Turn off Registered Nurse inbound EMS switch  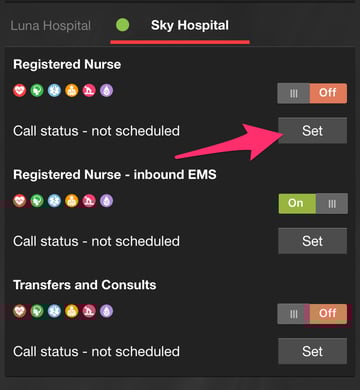(x=313, y=203)
